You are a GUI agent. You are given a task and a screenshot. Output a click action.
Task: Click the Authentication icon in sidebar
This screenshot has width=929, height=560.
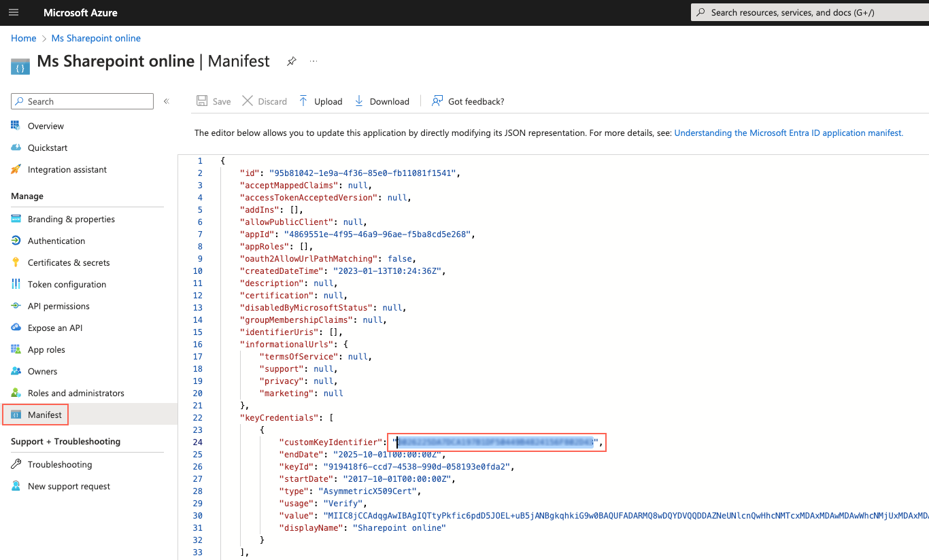[16, 241]
